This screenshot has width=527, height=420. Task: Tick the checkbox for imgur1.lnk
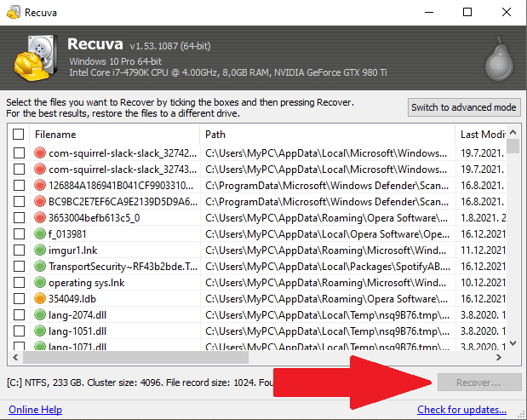(20, 250)
